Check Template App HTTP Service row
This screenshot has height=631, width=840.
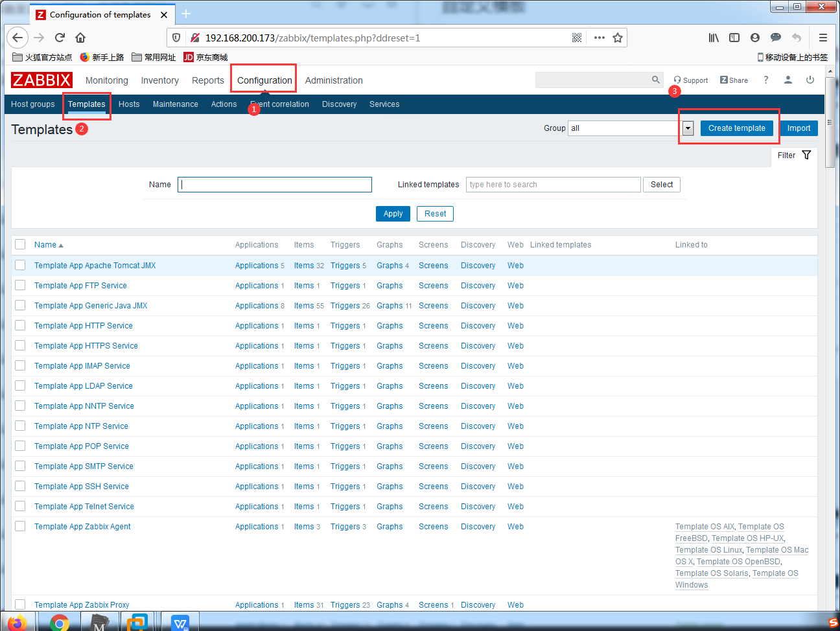click(x=20, y=325)
